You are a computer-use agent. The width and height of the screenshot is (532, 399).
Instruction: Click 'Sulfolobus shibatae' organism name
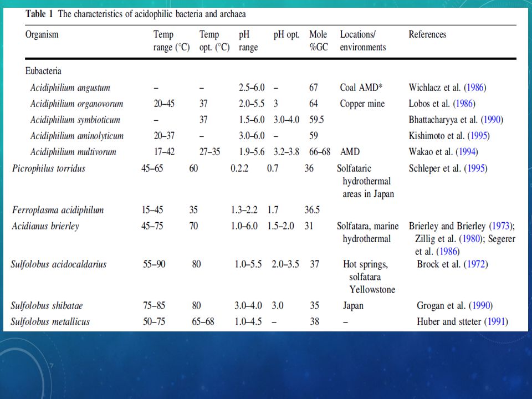tap(47, 305)
